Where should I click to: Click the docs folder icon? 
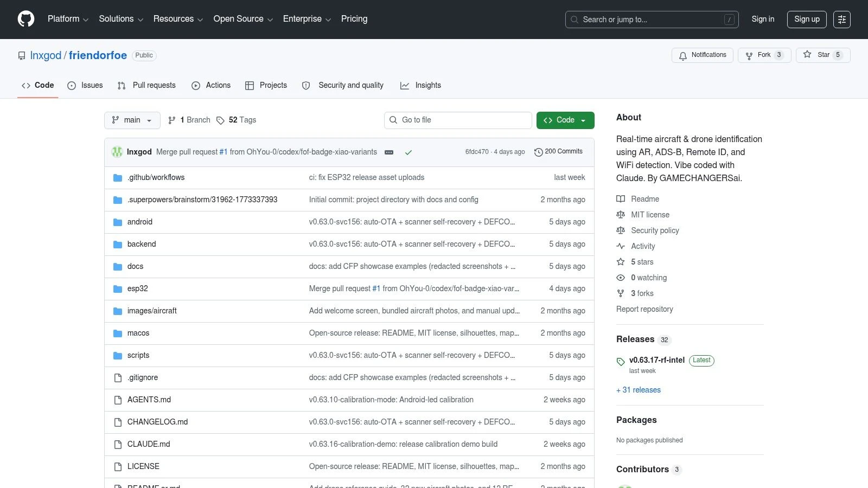(x=118, y=267)
